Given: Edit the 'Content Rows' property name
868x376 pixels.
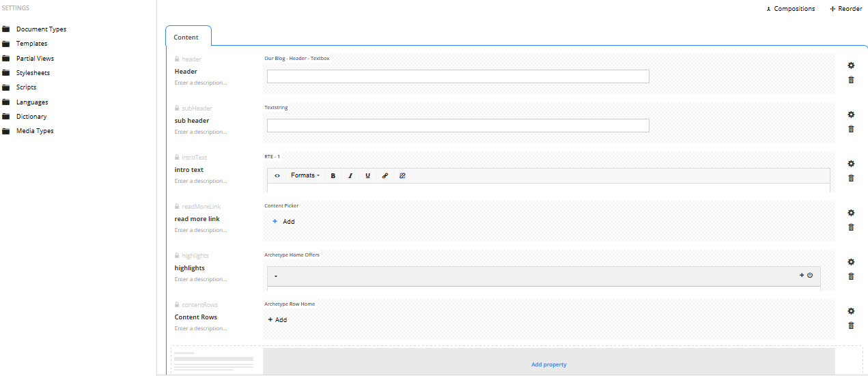Looking at the screenshot, I should coord(196,317).
